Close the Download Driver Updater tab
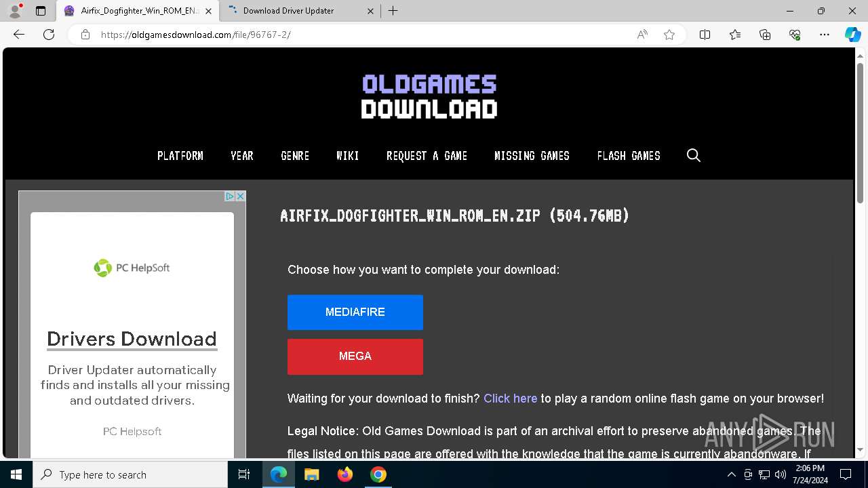The height and width of the screenshot is (488, 868). (371, 11)
